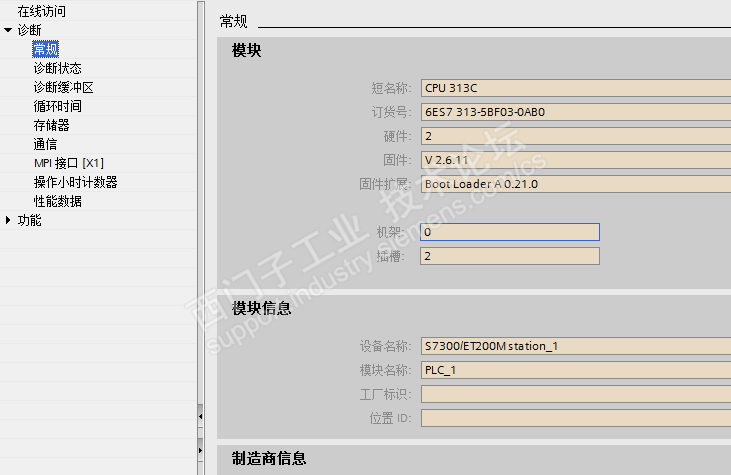
Task: Select the 功能 tree node label
Action: (x=29, y=220)
